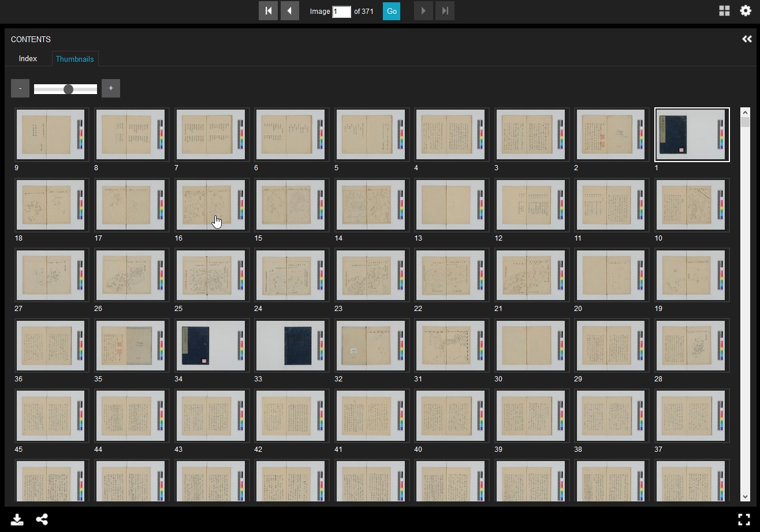
Task: Decrease thumbnail size with minus button
Action: tap(20, 88)
